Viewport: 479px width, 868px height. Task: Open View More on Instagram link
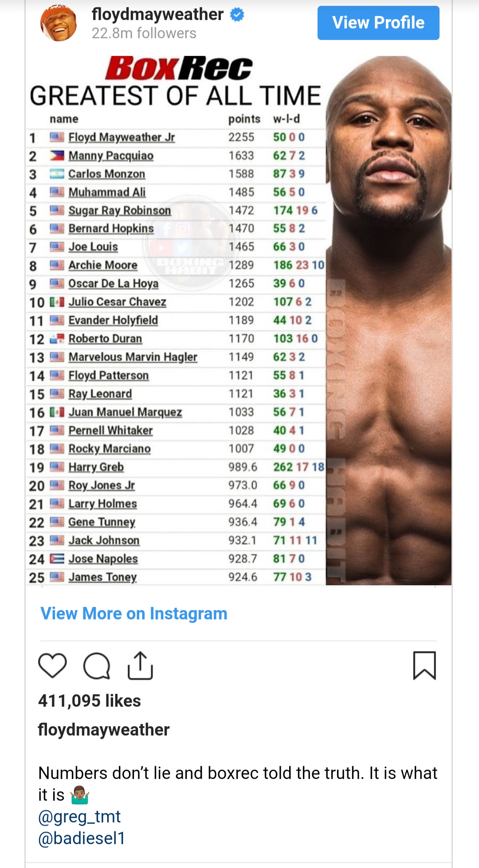(x=133, y=614)
